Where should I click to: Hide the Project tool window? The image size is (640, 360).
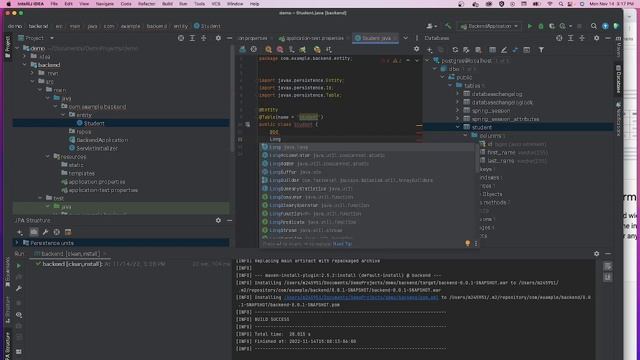tap(229, 38)
